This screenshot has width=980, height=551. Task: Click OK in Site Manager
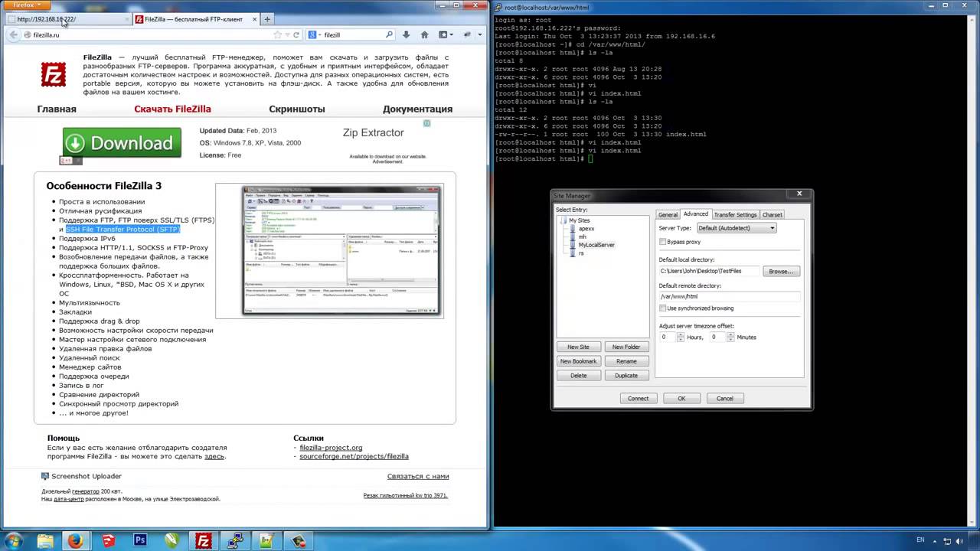pyautogui.click(x=681, y=399)
